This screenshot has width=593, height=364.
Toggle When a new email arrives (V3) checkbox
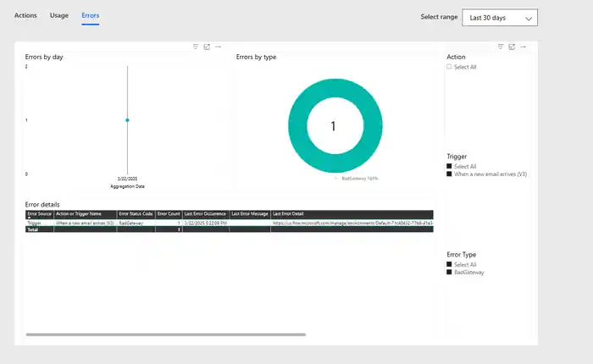[449, 174]
